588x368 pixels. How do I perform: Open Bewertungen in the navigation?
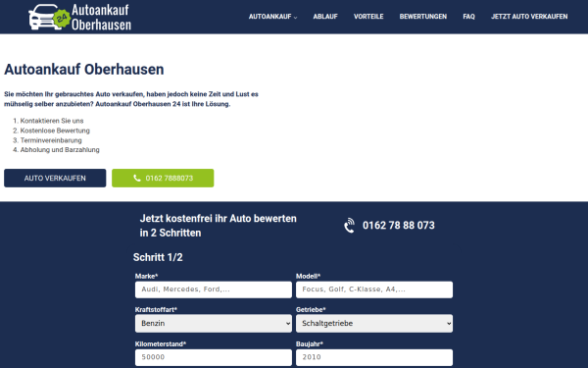tap(423, 17)
